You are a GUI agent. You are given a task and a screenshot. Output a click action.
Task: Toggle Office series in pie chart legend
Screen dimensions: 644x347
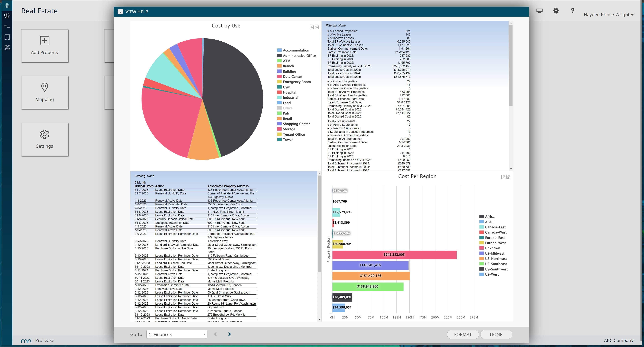[x=287, y=108]
